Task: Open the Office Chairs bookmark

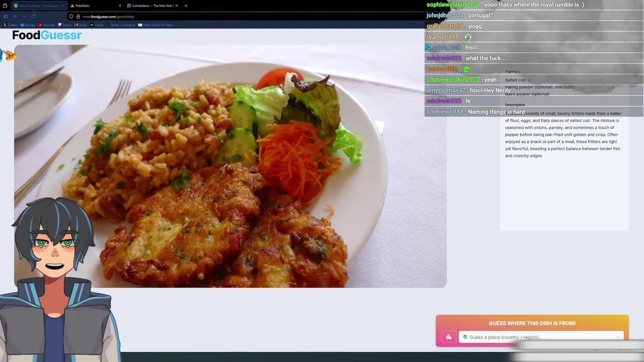Action: [156, 25]
